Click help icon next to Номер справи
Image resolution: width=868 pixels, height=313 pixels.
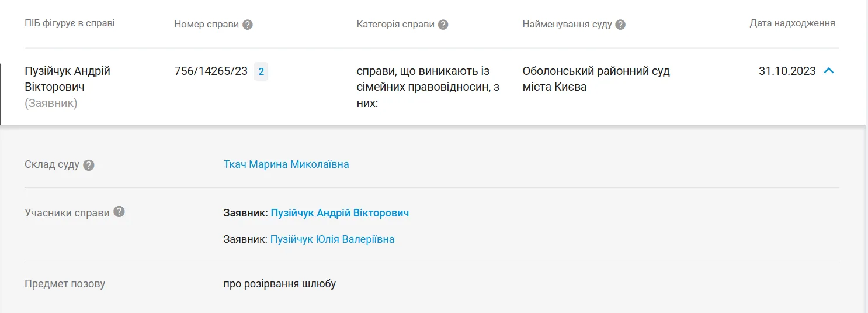(x=248, y=25)
